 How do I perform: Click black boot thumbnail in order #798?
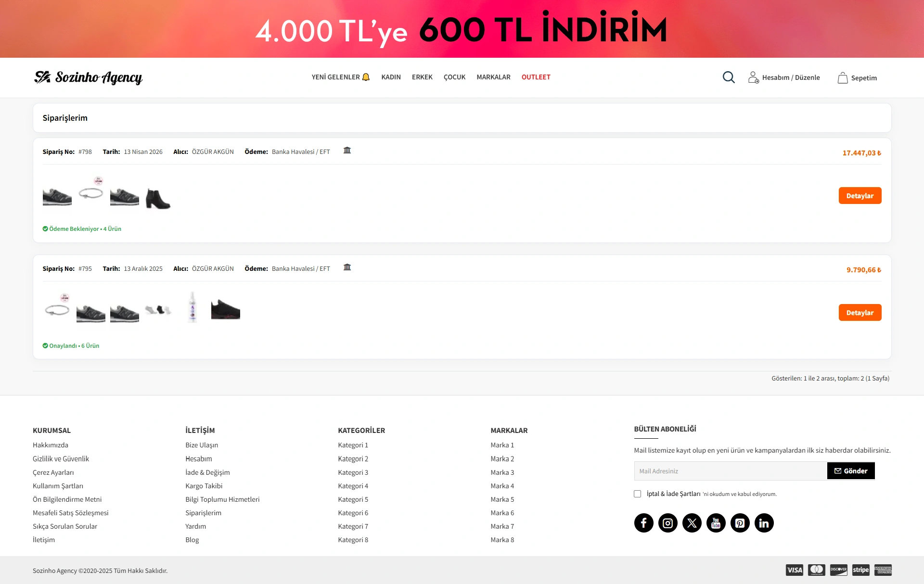coord(158,198)
